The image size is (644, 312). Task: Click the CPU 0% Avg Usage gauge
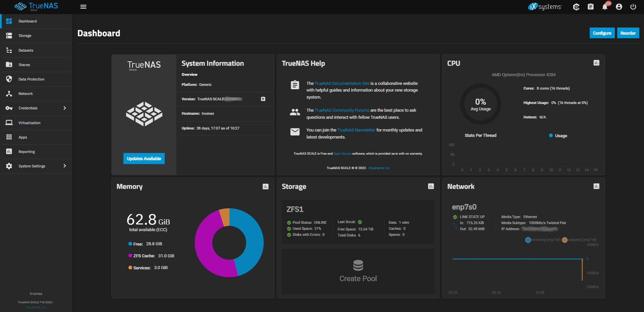480,104
